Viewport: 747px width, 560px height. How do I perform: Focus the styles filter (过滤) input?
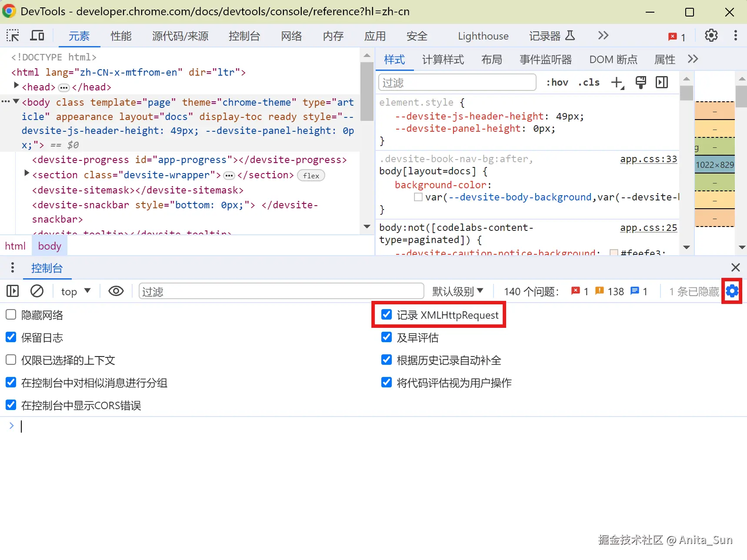click(x=457, y=83)
